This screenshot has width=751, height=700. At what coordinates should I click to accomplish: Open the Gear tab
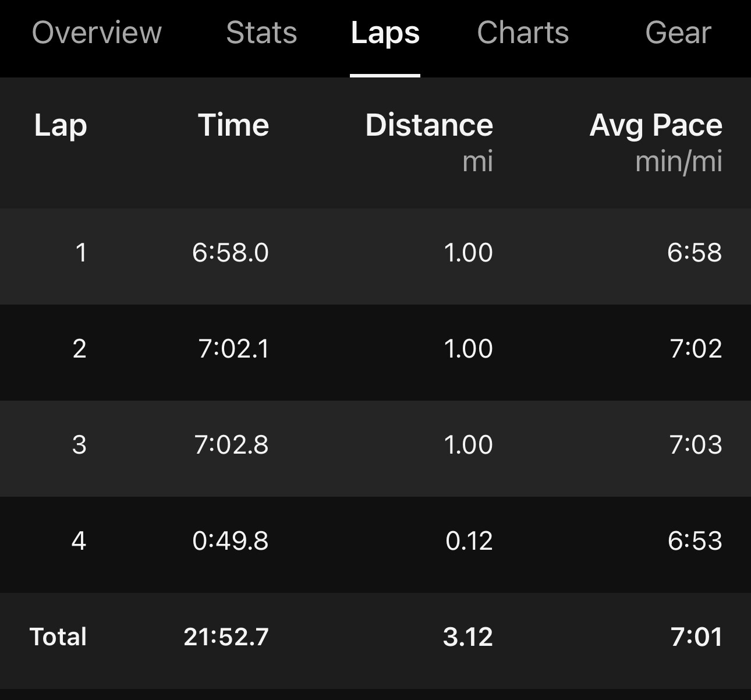(678, 33)
